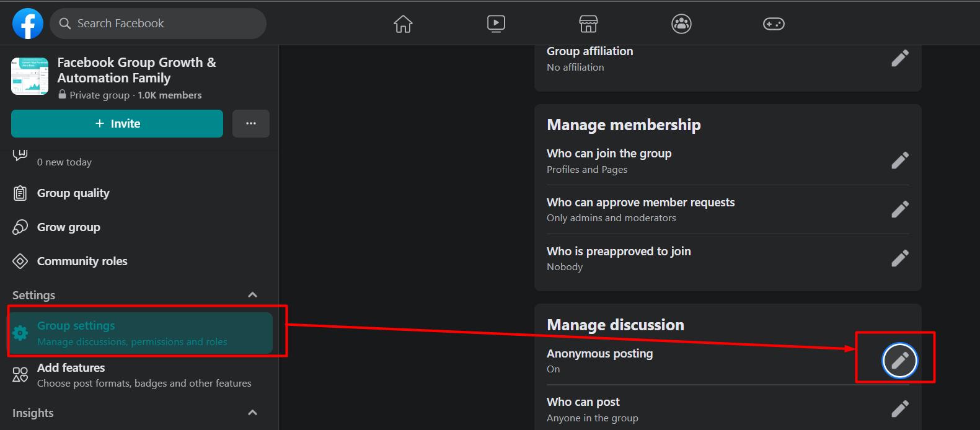Open the Facebook Group Growth & Automation Family title

click(137, 70)
